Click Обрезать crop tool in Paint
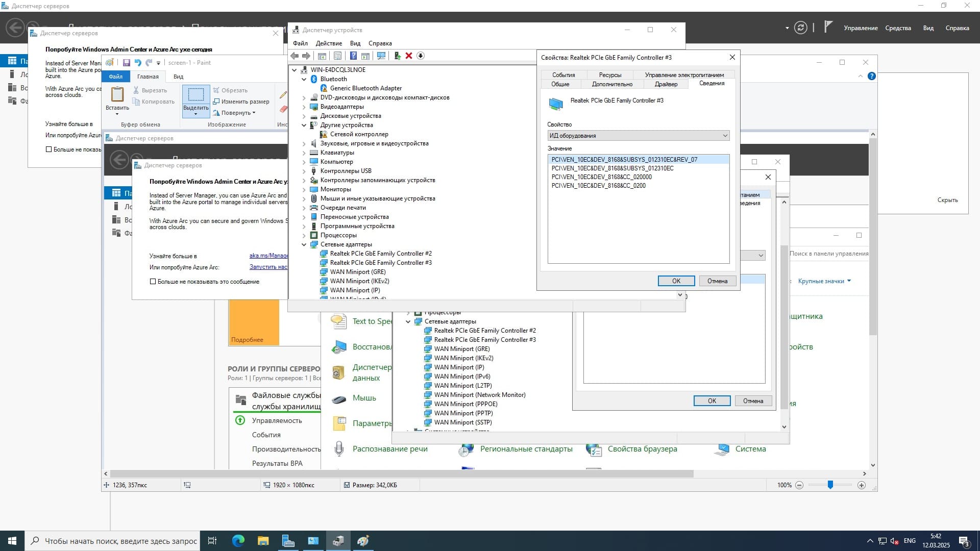The height and width of the screenshot is (551, 980). coord(231,90)
